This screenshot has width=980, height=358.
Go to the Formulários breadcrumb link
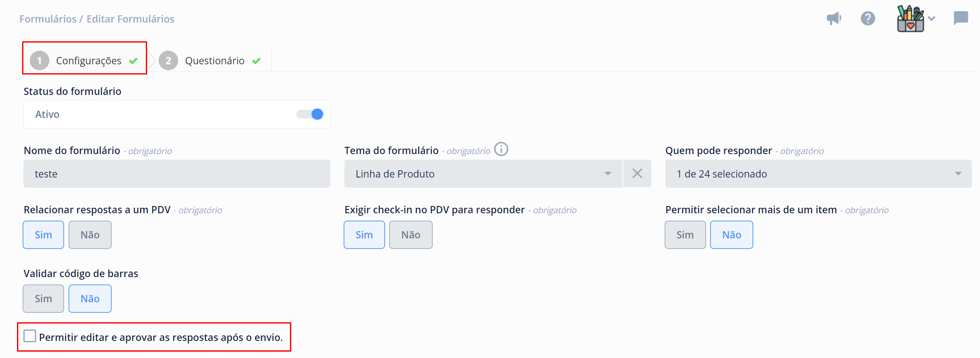coord(48,19)
